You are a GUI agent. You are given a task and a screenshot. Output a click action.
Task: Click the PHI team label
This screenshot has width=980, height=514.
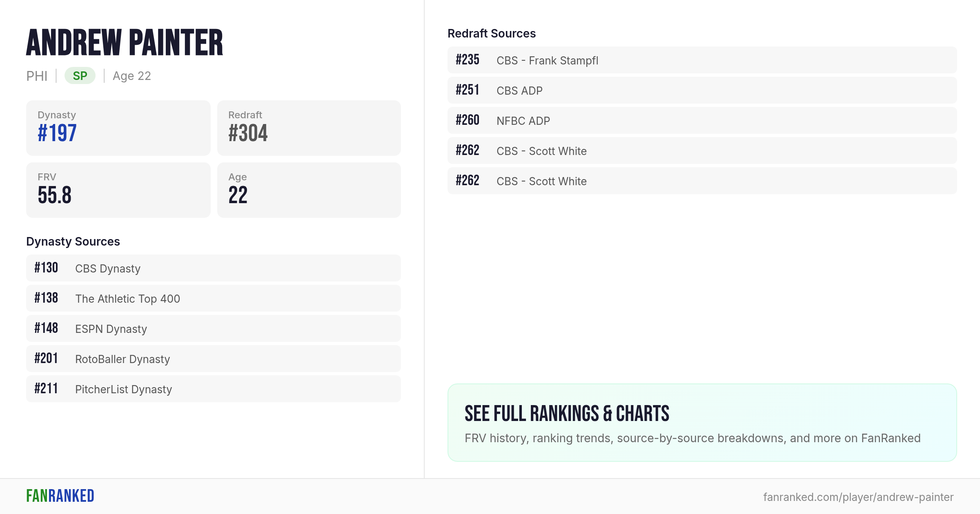[x=37, y=76]
